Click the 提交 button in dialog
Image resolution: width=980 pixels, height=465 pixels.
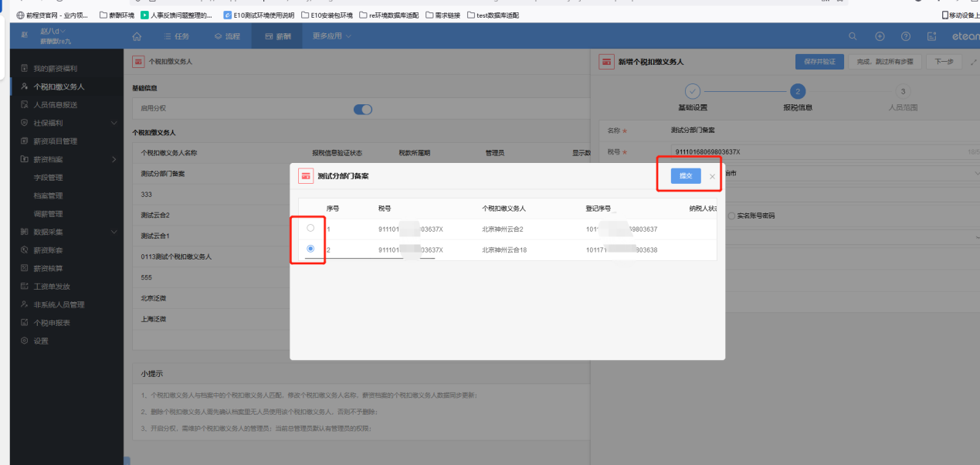coord(686,176)
